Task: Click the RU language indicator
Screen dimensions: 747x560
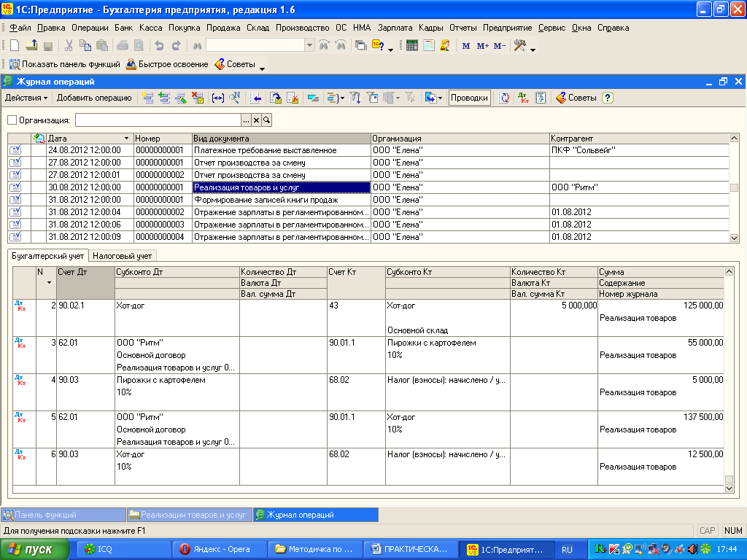Action: click(x=567, y=550)
